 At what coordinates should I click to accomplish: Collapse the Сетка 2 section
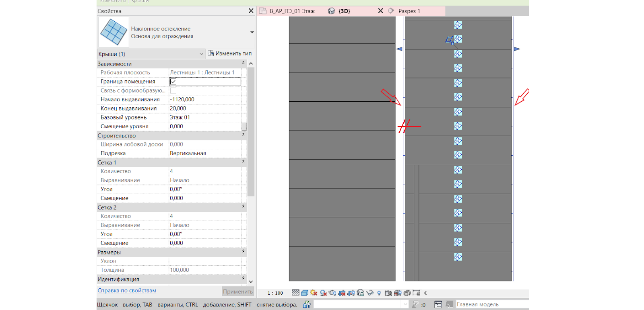(243, 207)
